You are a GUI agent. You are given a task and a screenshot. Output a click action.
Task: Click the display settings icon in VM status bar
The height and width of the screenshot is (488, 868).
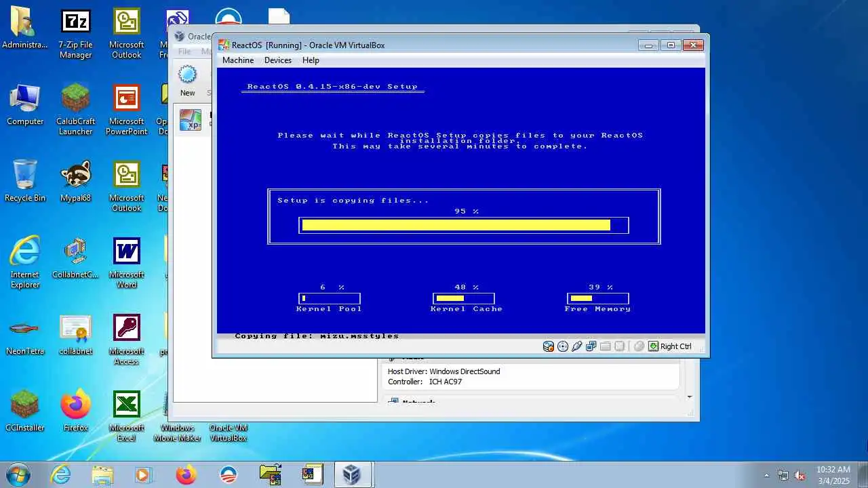619,346
